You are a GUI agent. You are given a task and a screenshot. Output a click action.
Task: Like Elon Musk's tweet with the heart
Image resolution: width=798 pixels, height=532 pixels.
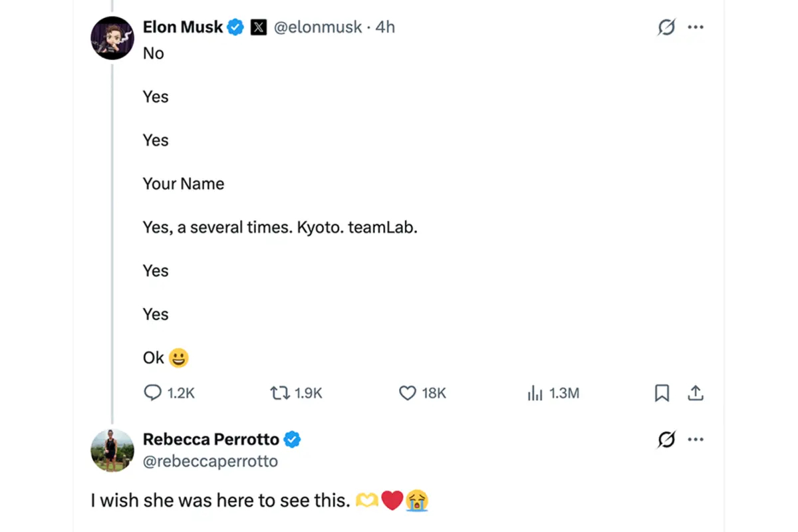tap(407, 393)
